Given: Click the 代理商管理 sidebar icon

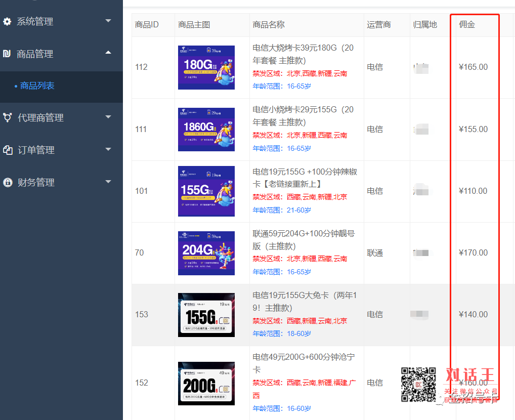Looking at the screenshot, I should pos(7,117).
